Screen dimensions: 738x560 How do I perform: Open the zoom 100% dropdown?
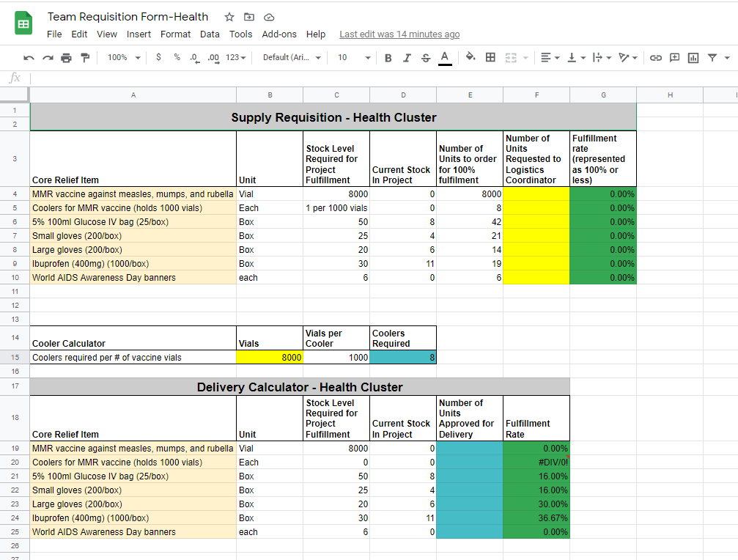click(124, 57)
